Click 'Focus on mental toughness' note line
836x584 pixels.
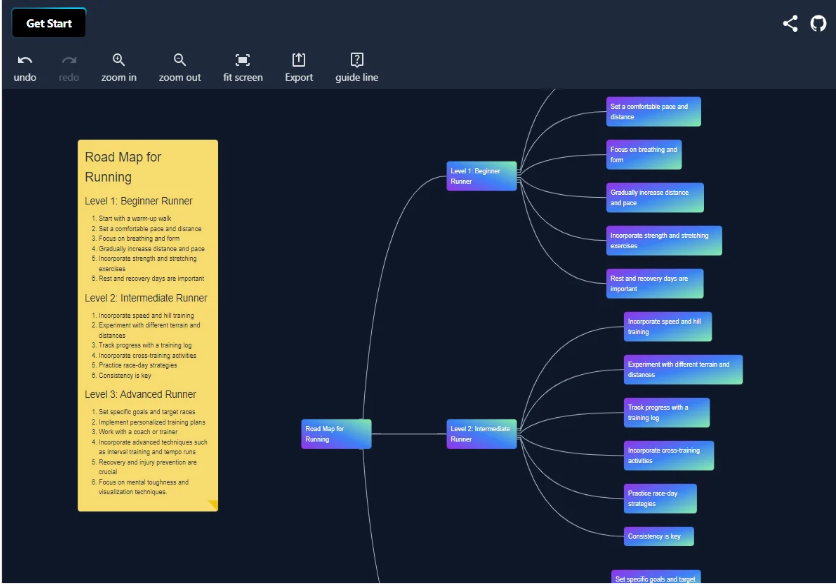point(143,487)
